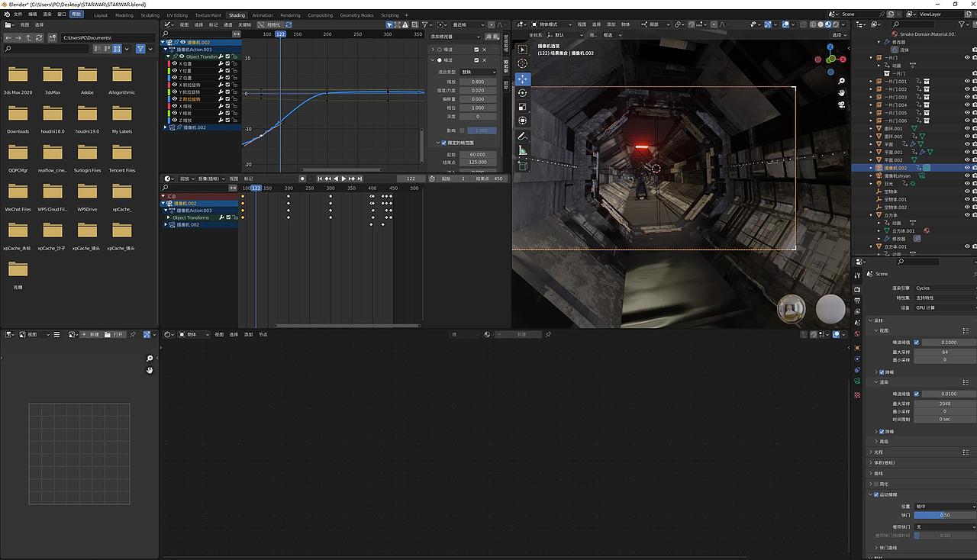
Task: Select the Cursor tool in viewport toolbar
Action: (523, 63)
